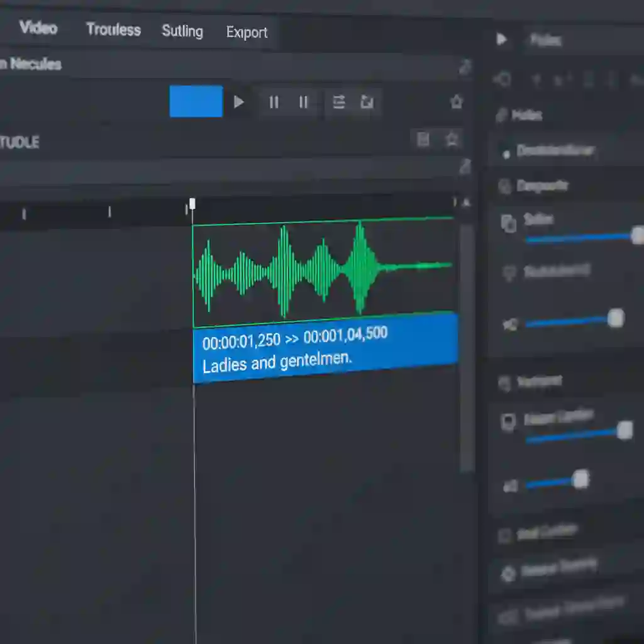The height and width of the screenshot is (644, 644).
Task: Switch to the Export tab
Action: click(x=247, y=33)
